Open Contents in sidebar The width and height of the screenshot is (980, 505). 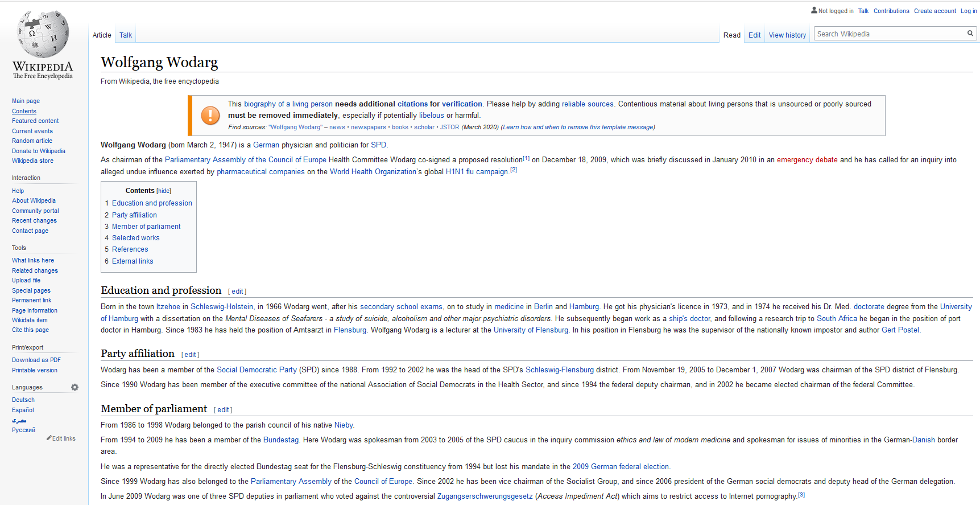coord(24,112)
